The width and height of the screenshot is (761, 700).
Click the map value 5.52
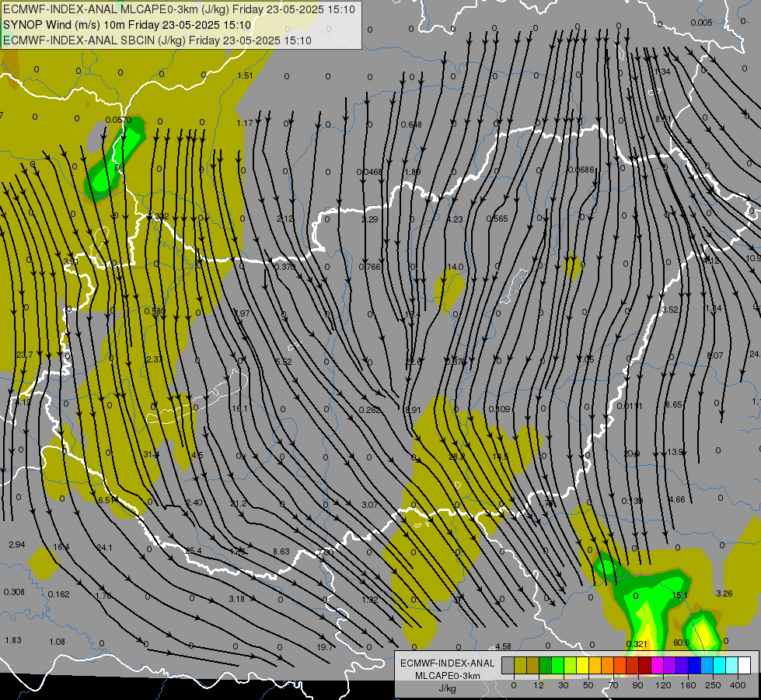click(x=284, y=362)
